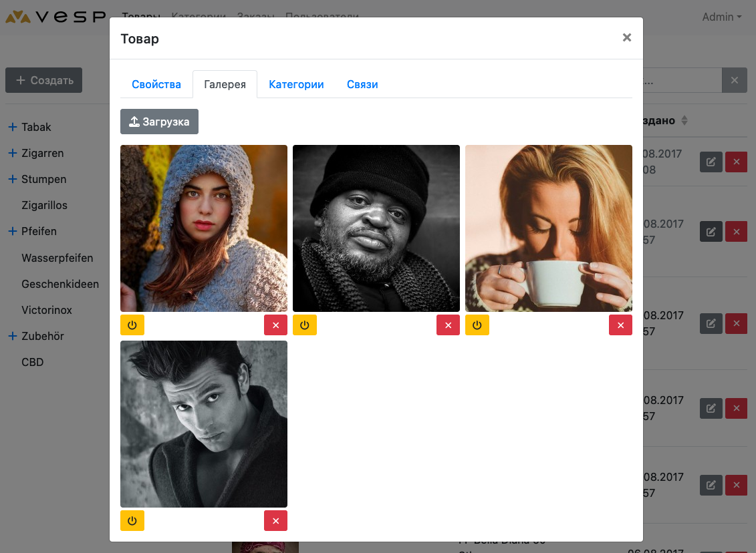Open the Категории tab
The height and width of the screenshot is (553, 756).
click(x=296, y=85)
